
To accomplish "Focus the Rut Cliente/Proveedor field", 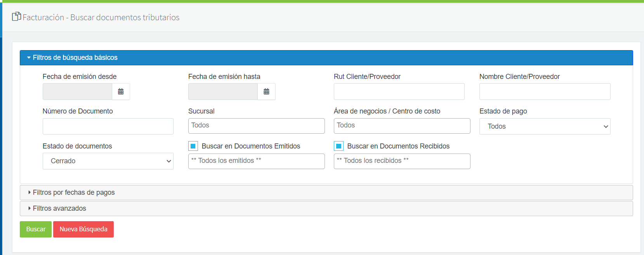I will pos(399,92).
